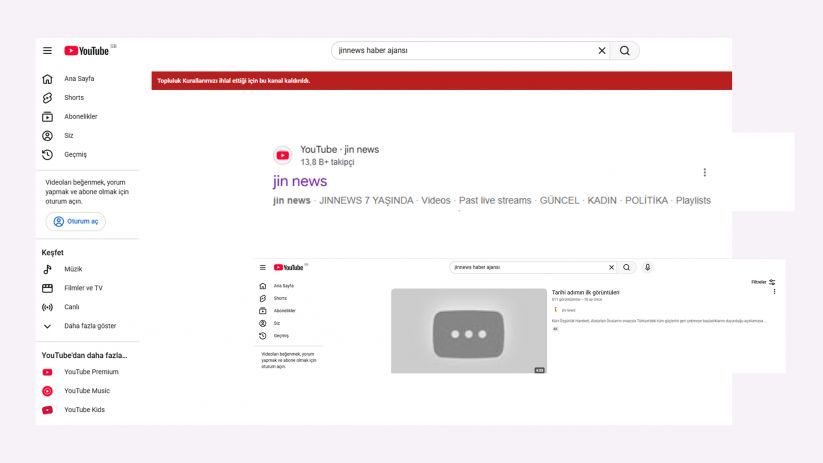Run search with main magnifier button

[x=625, y=50]
